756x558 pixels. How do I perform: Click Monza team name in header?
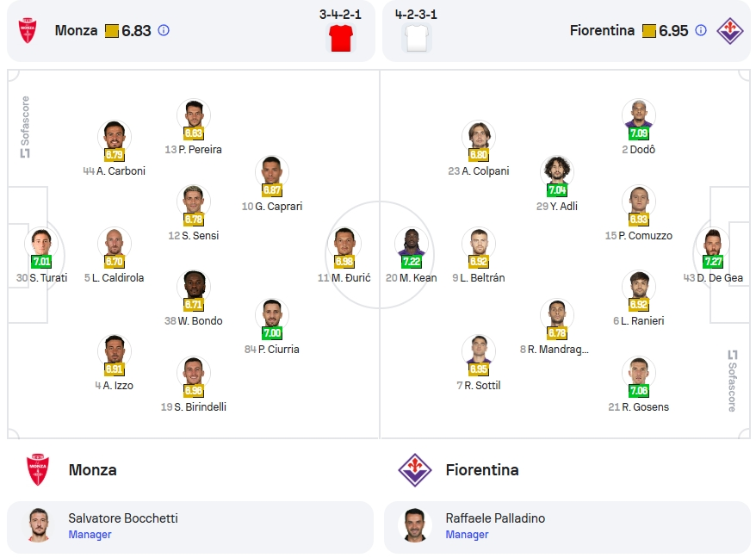pyautogui.click(x=76, y=30)
